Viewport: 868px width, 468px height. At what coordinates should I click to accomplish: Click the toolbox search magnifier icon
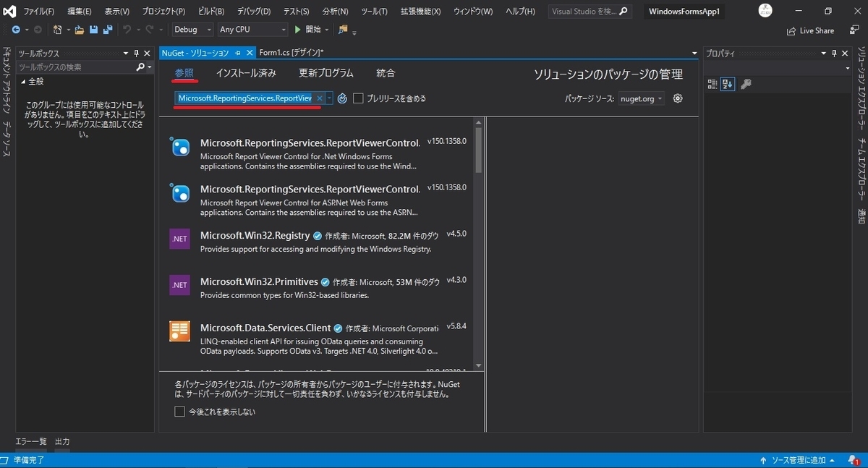(141, 67)
